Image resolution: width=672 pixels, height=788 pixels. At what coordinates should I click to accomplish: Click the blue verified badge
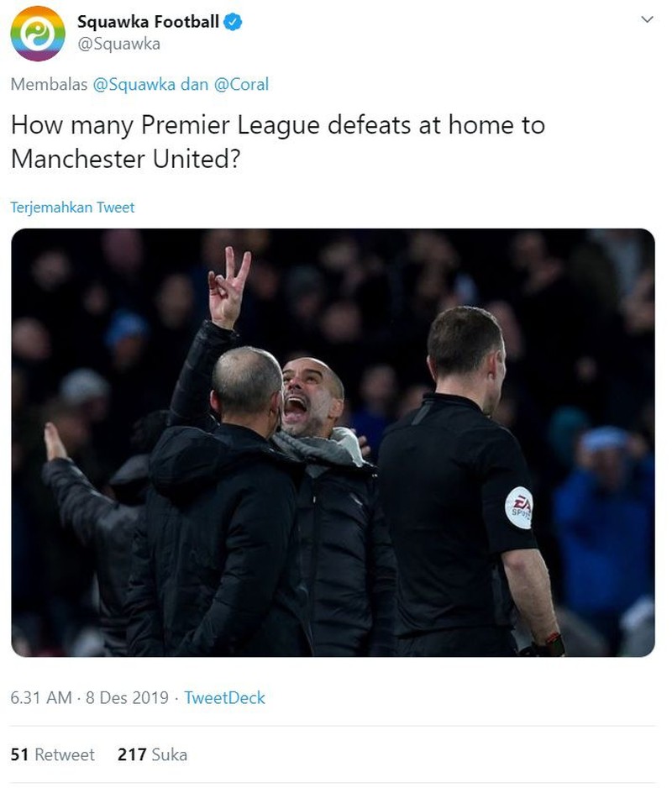234,22
